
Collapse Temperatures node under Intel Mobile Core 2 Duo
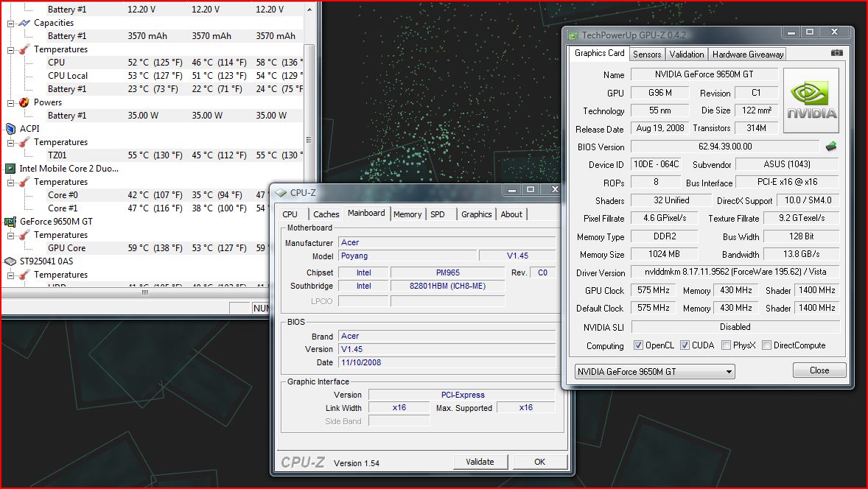click(10, 183)
